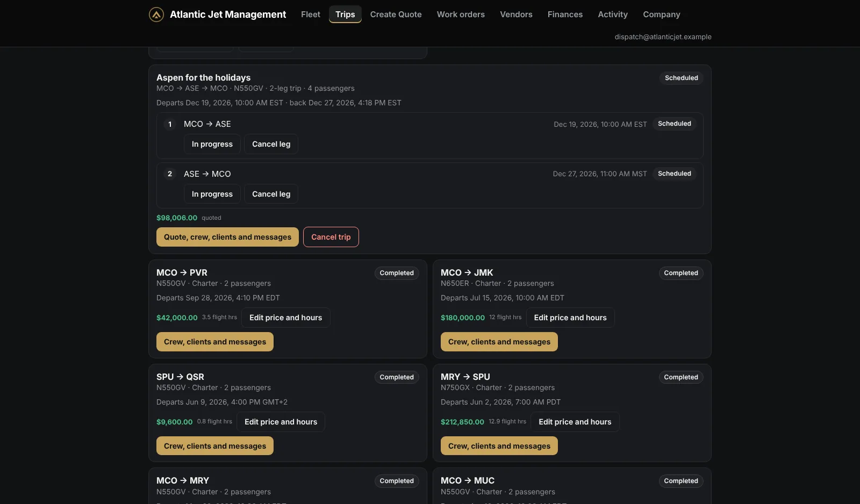This screenshot has width=860, height=504.
Task: Click the $98,006.00 quoted price
Action: pos(177,218)
